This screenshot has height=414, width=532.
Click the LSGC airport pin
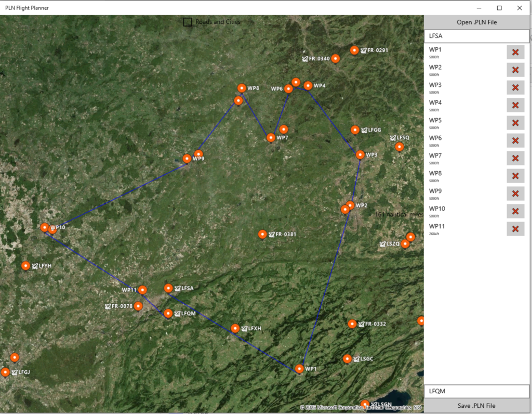347,359
